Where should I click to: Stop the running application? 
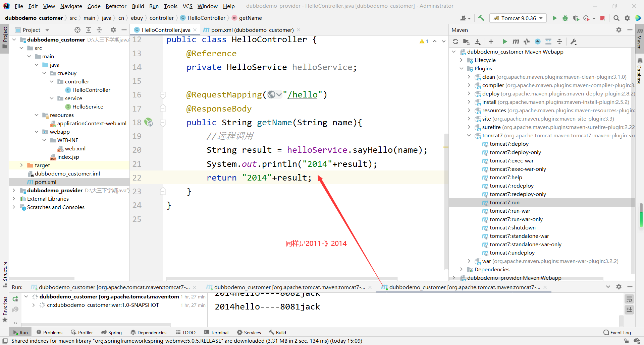tap(602, 18)
